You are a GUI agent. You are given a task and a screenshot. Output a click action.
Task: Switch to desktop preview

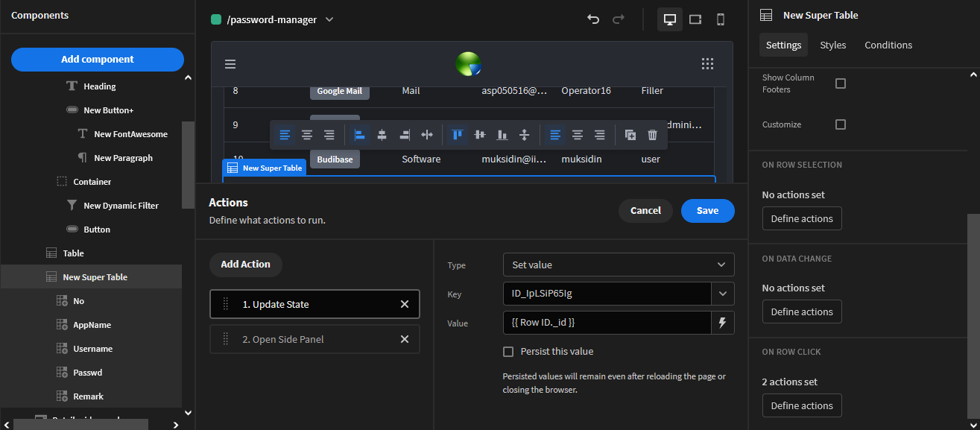670,19
